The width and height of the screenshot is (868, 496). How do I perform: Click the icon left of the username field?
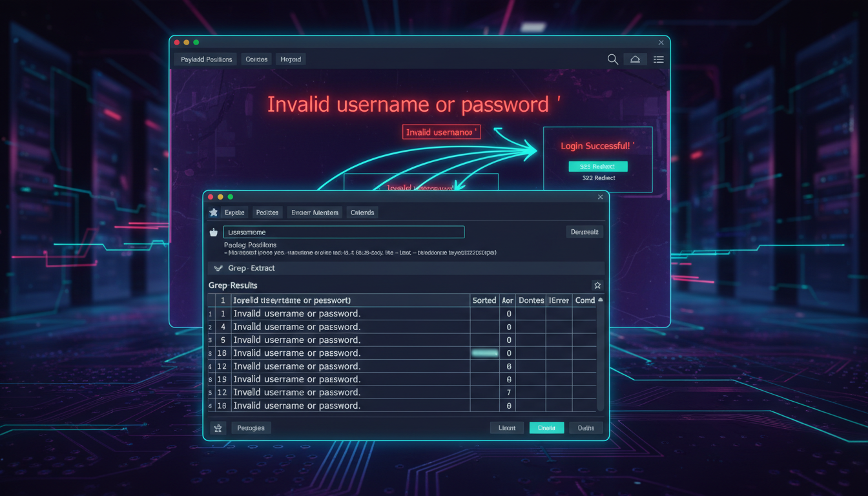click(214, 232)
